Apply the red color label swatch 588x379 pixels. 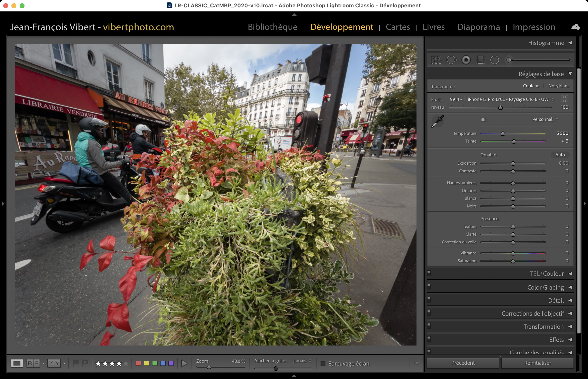point(138,363)
